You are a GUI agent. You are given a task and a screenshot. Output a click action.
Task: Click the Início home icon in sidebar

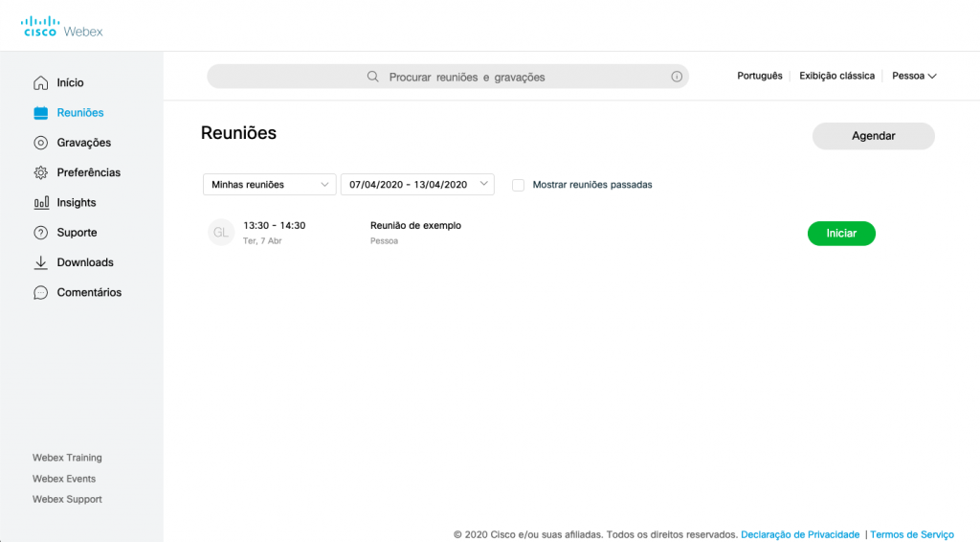coord(40,83)
